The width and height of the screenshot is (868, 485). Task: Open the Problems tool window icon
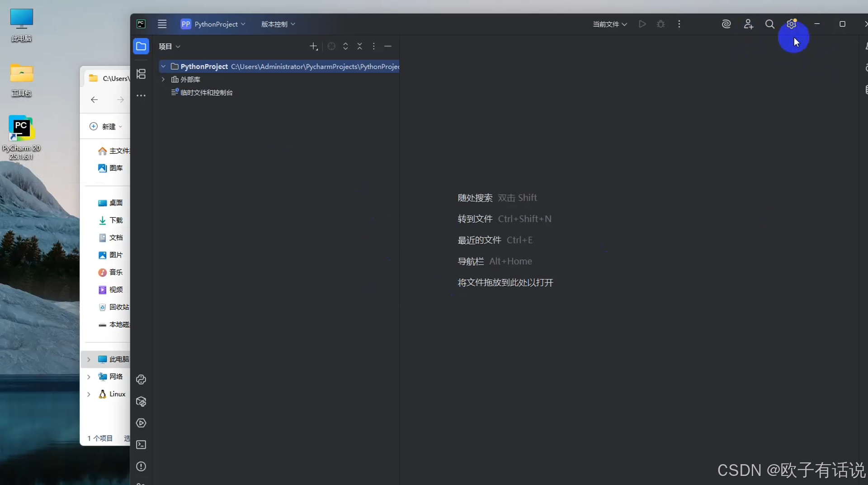(141, 466)
